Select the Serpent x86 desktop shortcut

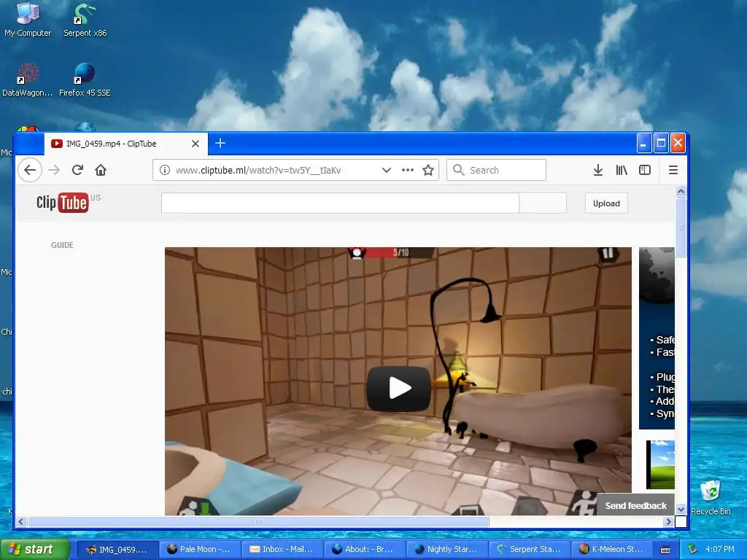85,20
